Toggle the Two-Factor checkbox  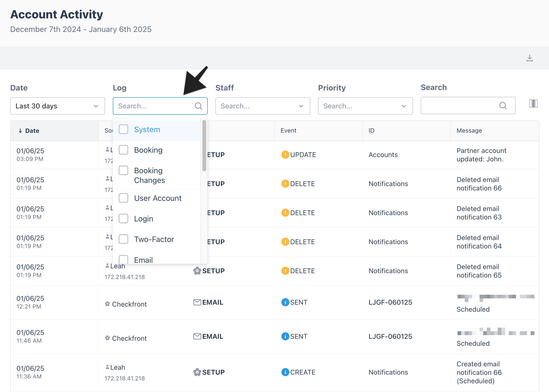(x=123, y=239)
